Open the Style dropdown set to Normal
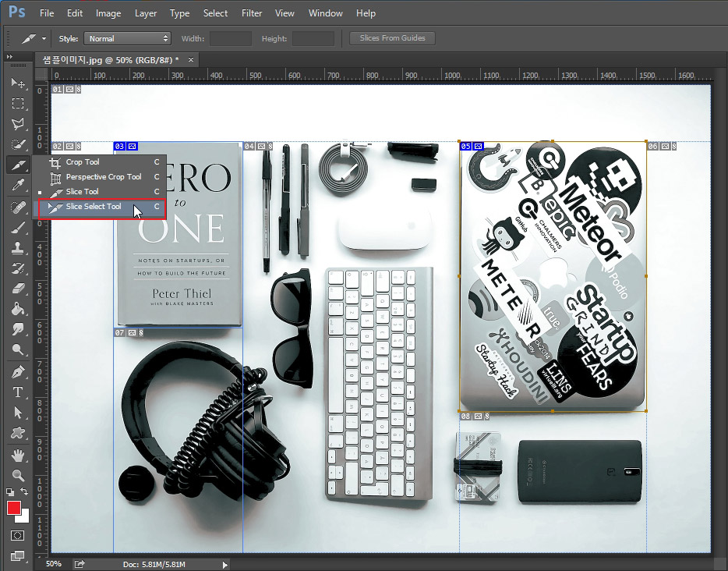Image resolution: width=728 pixels, height=571 pixels. [x=127, y=38]
